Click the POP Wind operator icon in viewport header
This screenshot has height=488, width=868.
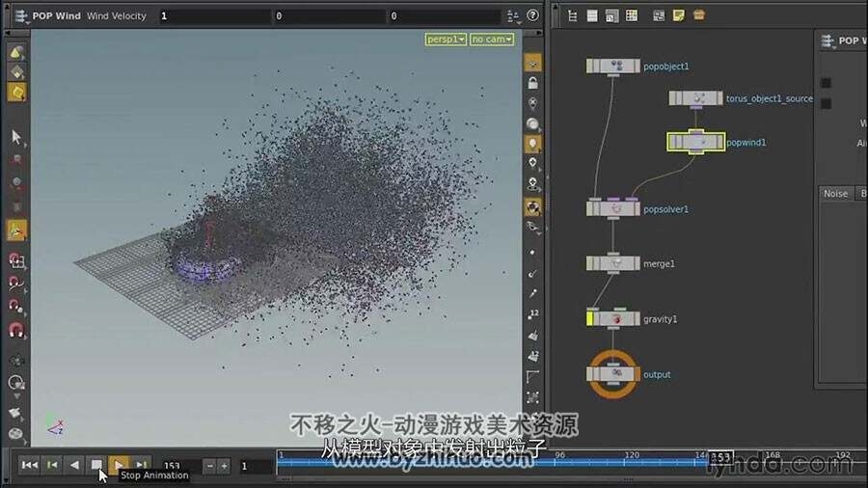21,16
